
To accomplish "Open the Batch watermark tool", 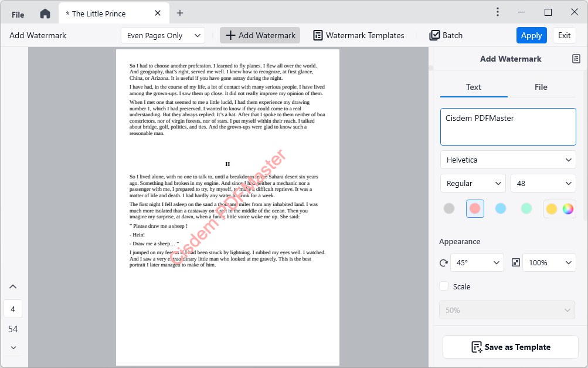I will [445, 35].
